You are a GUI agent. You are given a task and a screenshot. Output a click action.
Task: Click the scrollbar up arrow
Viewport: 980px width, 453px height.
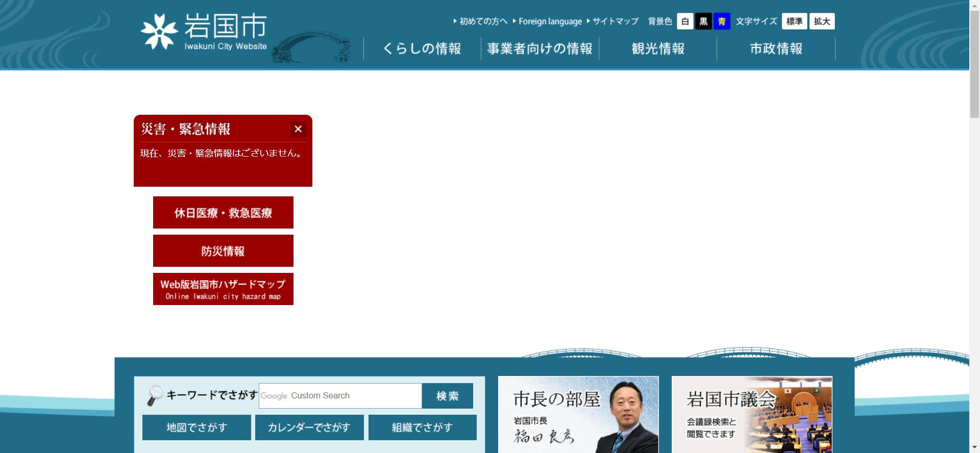click(974, 5)
